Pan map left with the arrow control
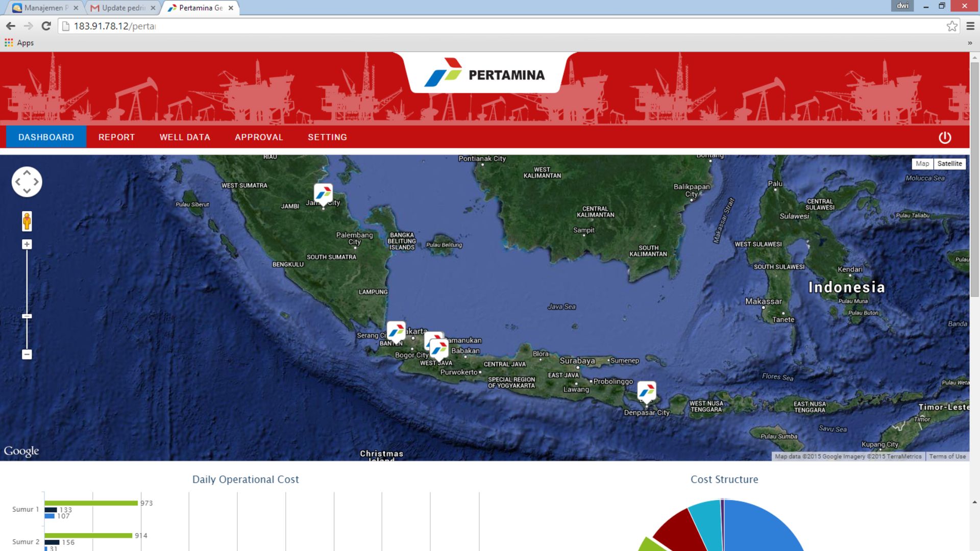 18,182
